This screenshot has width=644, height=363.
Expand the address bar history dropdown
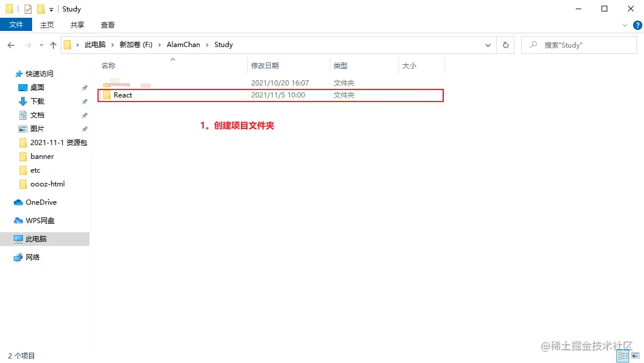click(487, 45)
